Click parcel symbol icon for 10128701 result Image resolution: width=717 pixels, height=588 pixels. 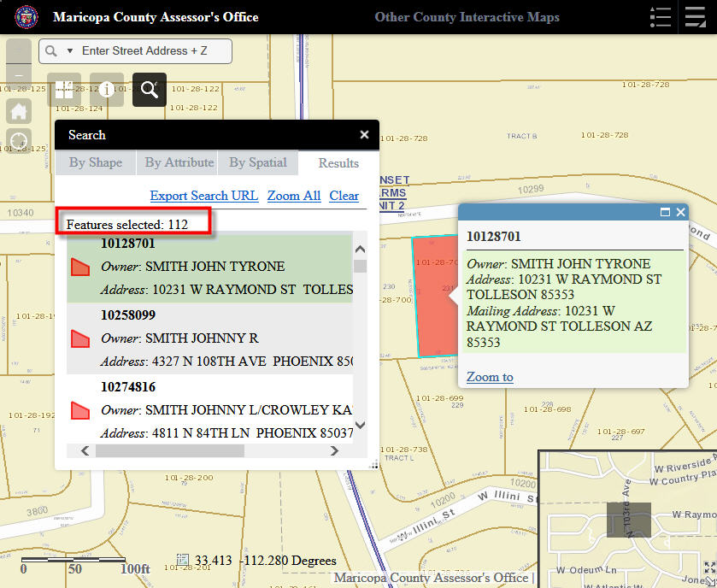(80, 267)
